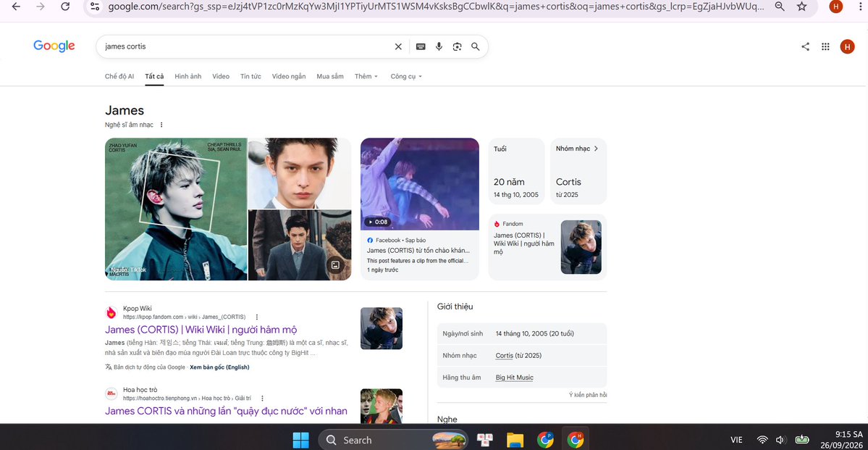Screen dimensions: 868x450
Task: Click the Wi-Fi icon in system tray
Action: click(763, 440)
